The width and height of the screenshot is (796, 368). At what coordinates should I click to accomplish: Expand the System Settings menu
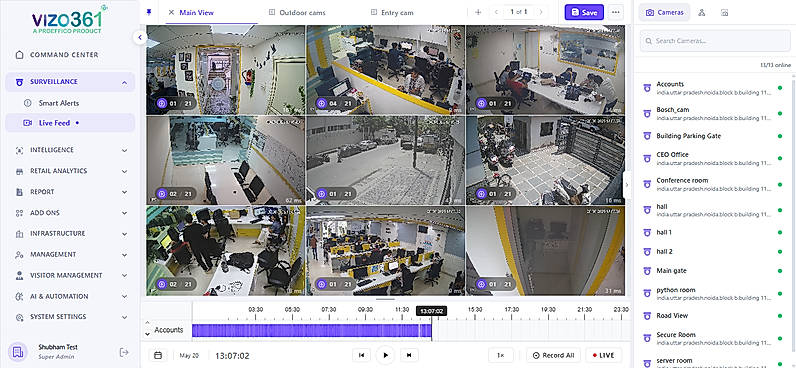tap(70, 317)
